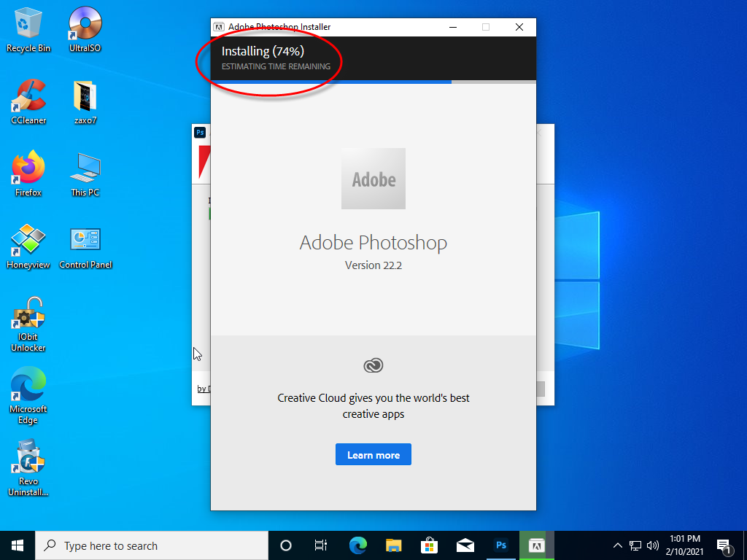
Task: Click the 'Installing (74%)' status text
Action: point(263,51)
